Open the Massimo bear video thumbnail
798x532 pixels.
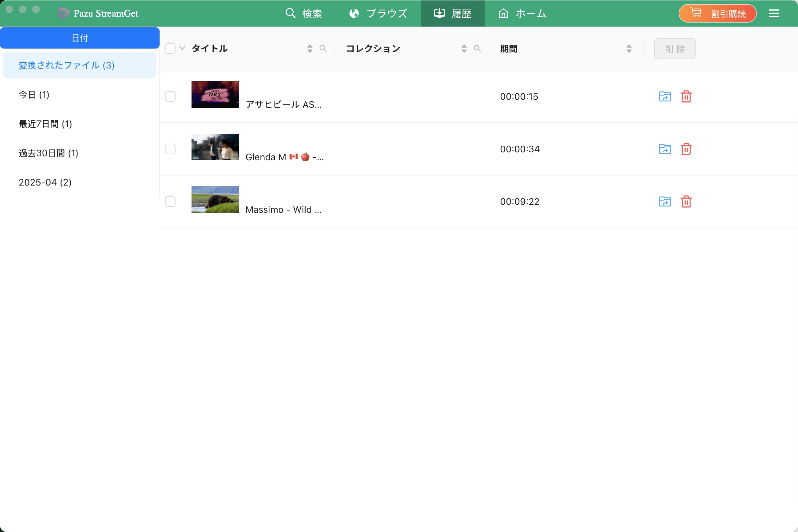(x=215, y=200)
